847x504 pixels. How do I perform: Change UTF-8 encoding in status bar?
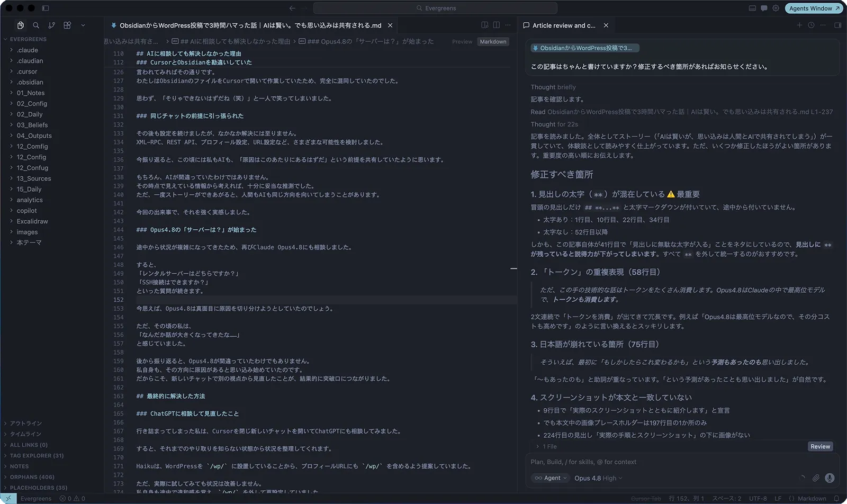click(758, 498)
